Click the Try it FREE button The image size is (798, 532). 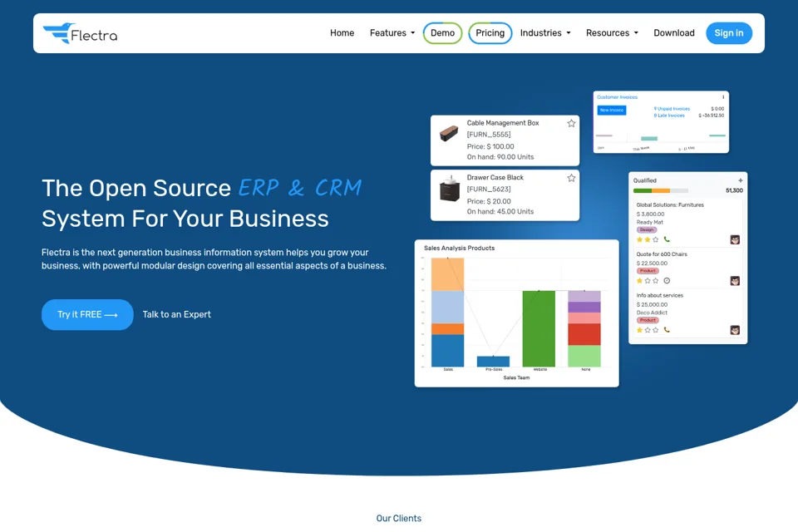pyautogui.click(x=87, y=314)
